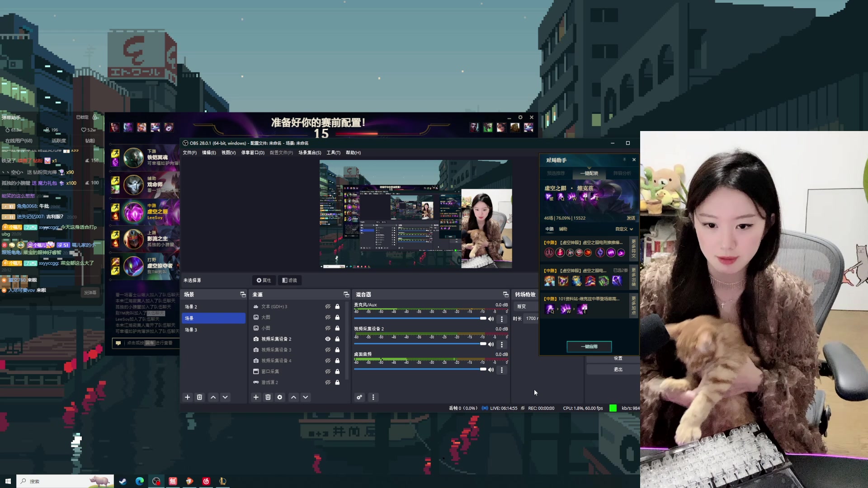Open Microsoft Edge from the taskbar
The height and width of the screenshot is (488, 868).
coord(139,481)
